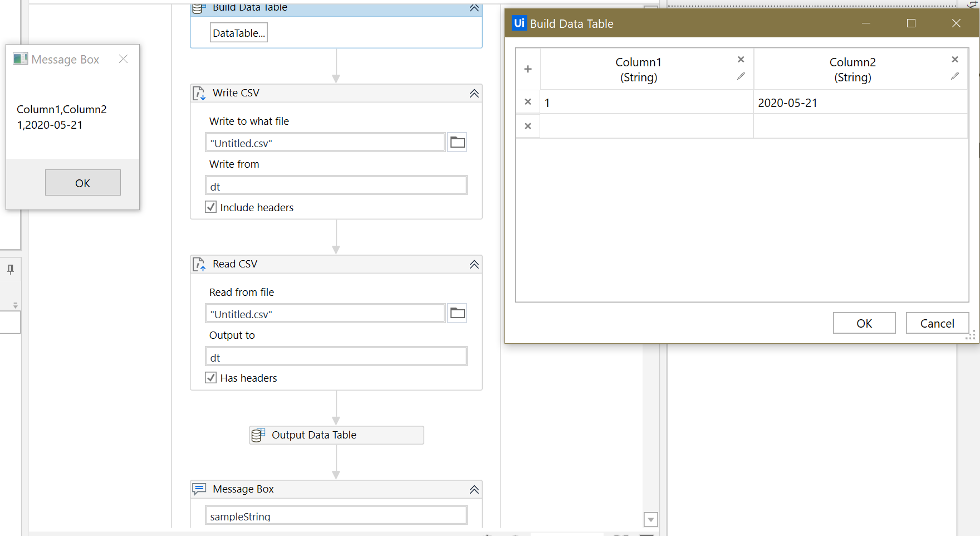Edit Column1 with the pencil icon

(741, 76)
